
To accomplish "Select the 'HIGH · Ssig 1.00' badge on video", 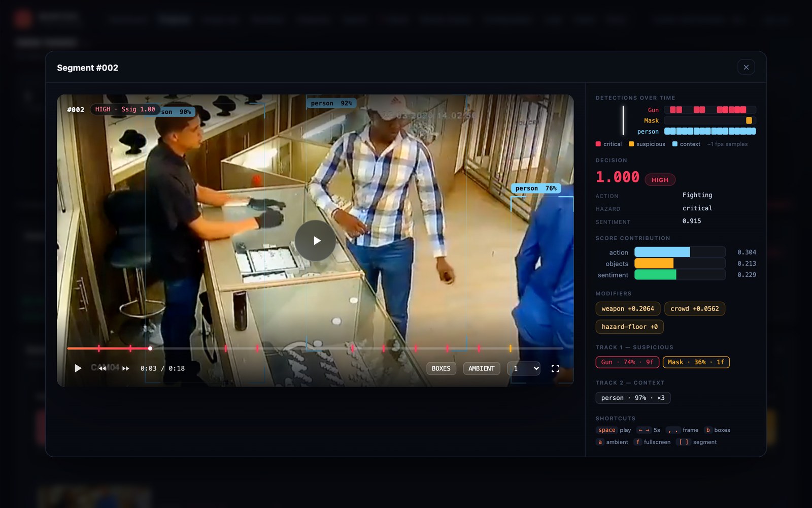I will [x=125, y=109].
